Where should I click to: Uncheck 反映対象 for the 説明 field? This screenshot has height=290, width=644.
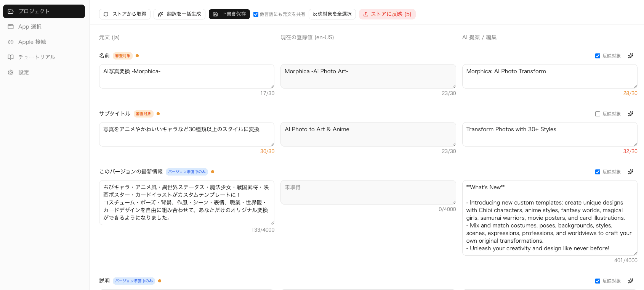click(598, 281)
